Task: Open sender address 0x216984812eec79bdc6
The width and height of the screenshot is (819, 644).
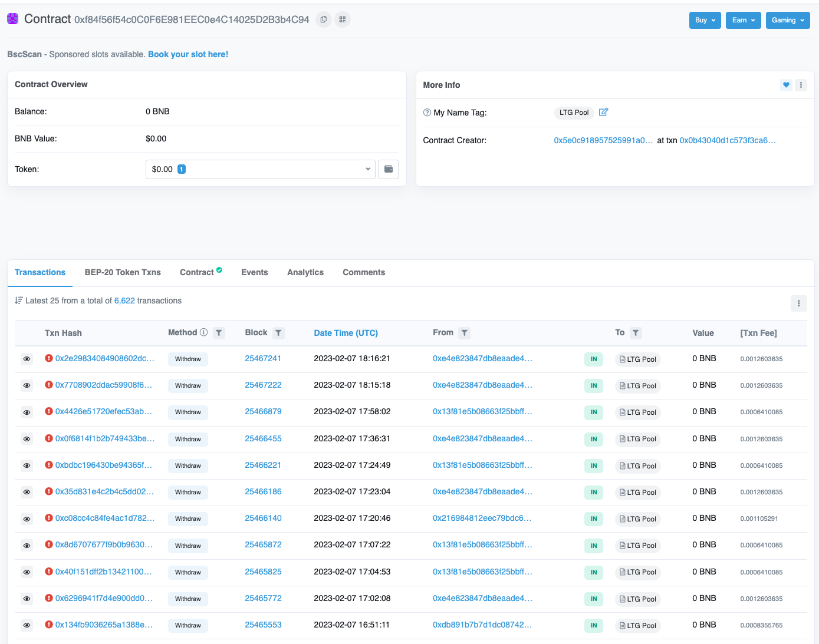Action: coord(482,518)
